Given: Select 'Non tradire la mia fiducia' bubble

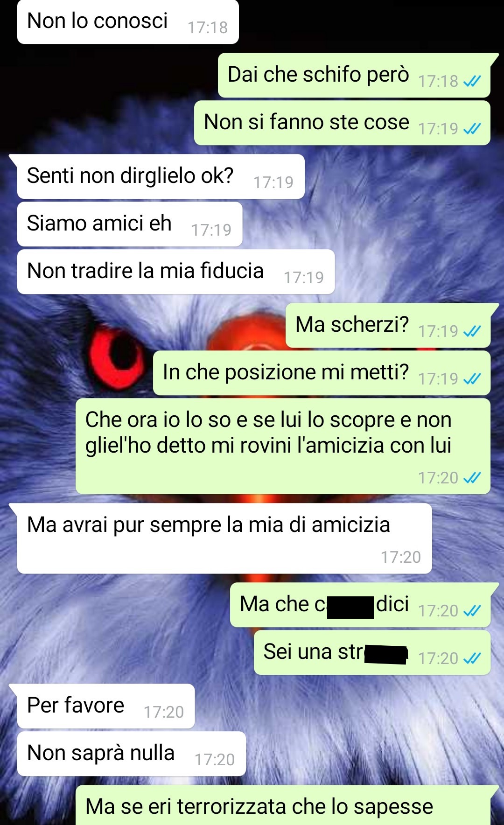Looking at the screenshot, I should 176,272.
